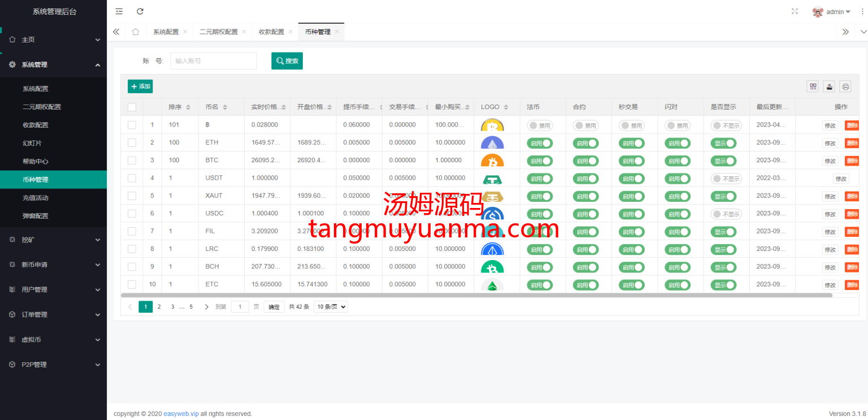Image resolution: width=868 pixels, height=420 pixels.
Task: Print the table using the printer icon
Action: [845, 86]
